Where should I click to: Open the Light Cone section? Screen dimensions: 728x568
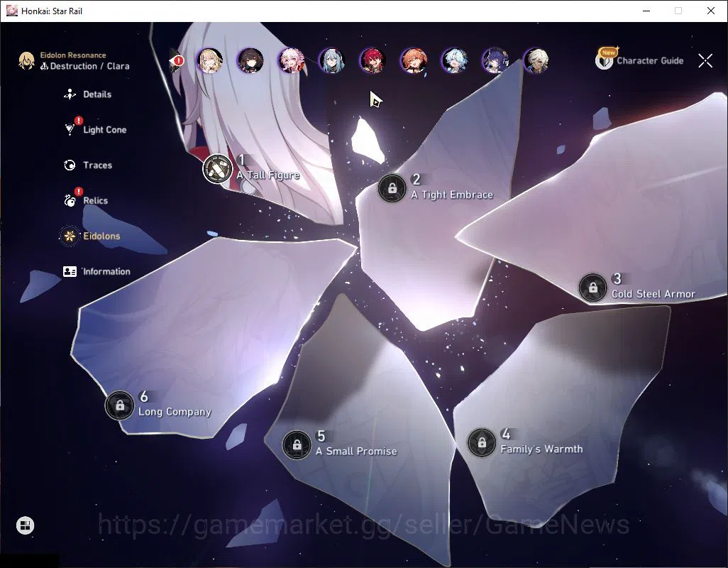coord(95,130)
